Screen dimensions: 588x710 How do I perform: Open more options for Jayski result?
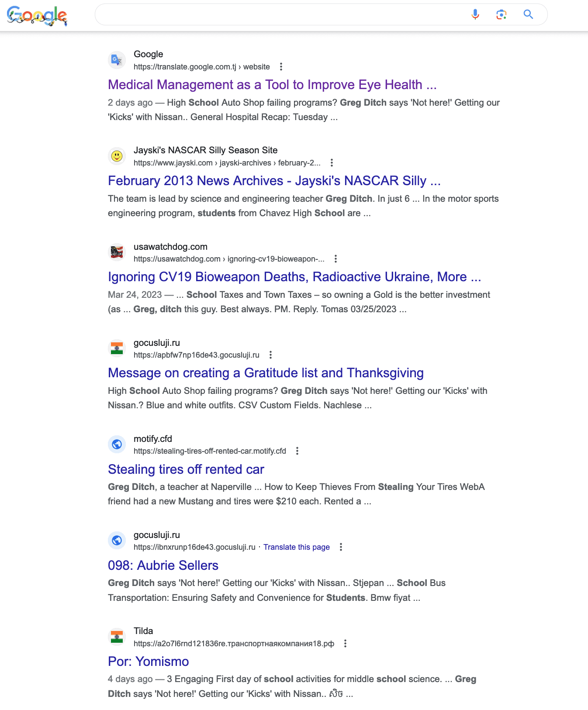(332, 163)
